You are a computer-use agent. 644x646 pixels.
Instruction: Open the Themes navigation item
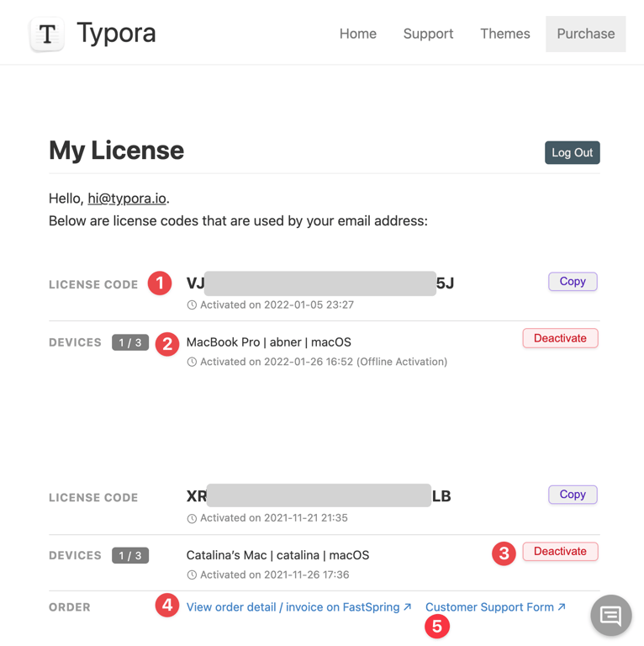(505, 34)
